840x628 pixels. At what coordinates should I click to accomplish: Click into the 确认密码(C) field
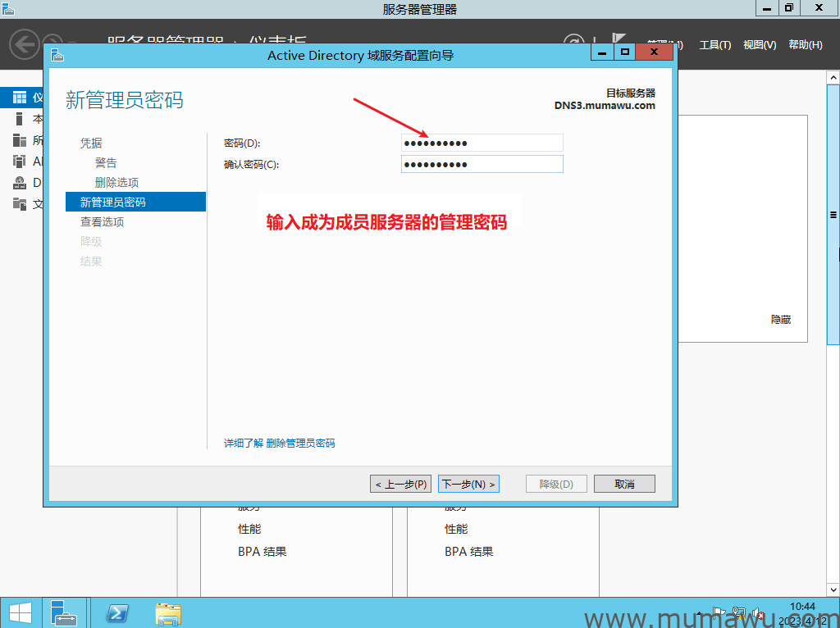click(x=482, y=164)
